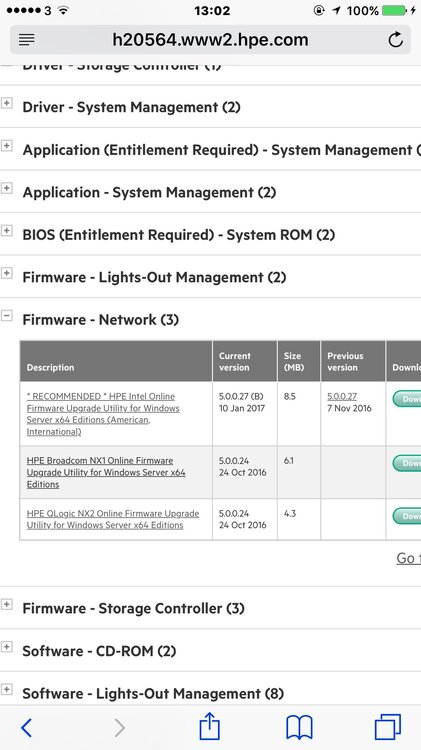Viewport: 421px width, 750px height.
Task: Open previous version 5.0.0.27 link
Action: (x=342, y=397)
